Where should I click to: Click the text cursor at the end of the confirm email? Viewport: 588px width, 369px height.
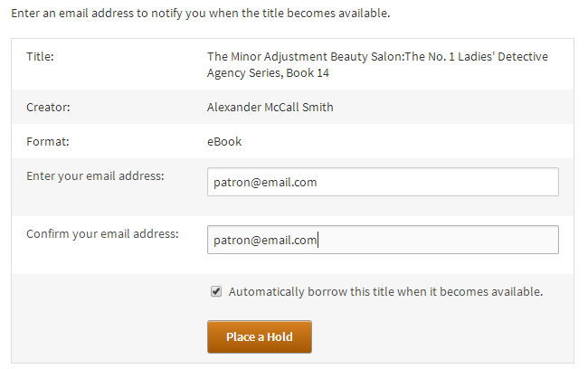(318, 240)
